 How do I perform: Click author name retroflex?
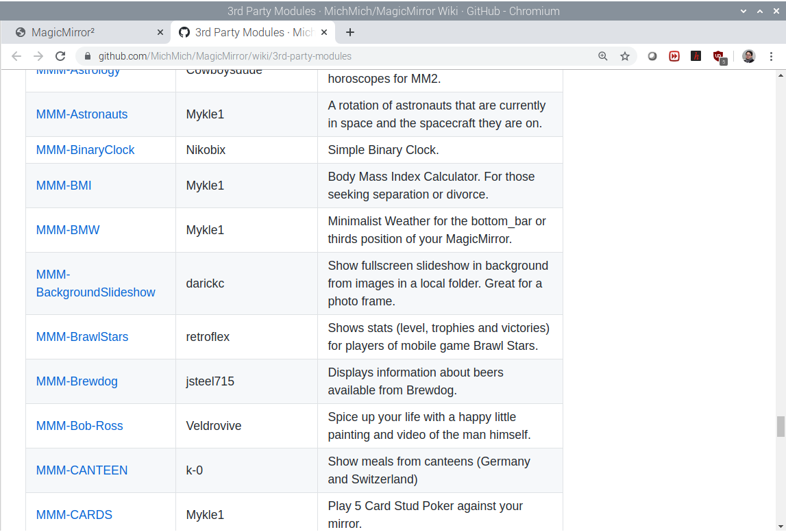(x=208, y=337)
